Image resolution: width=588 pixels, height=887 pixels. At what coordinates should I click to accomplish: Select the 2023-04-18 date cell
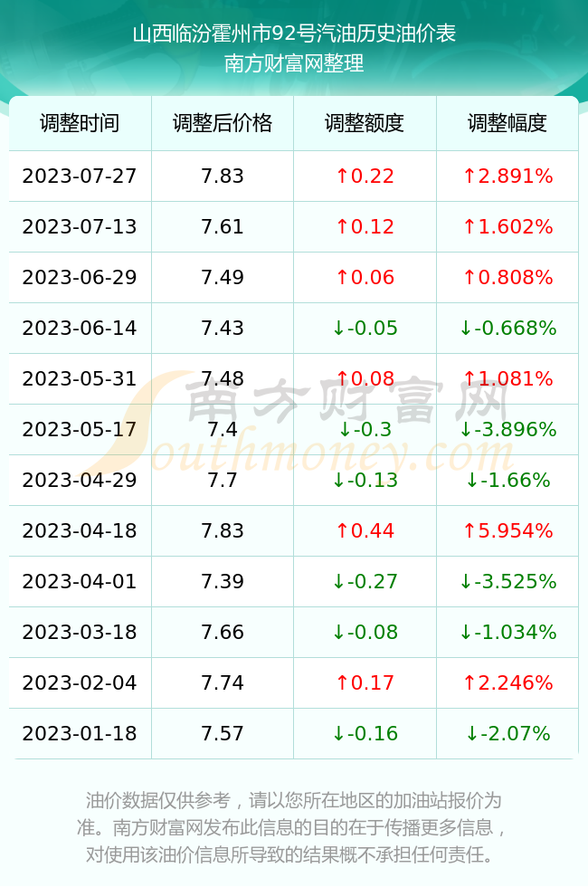(x=80, y=530)
